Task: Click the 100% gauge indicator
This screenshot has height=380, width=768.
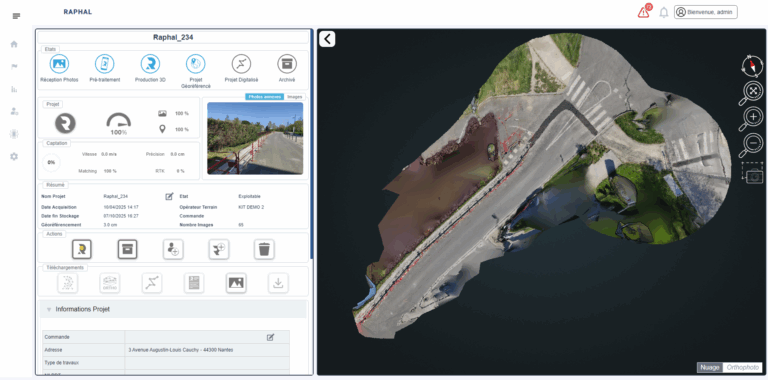Action: click(x=119, y=124)
